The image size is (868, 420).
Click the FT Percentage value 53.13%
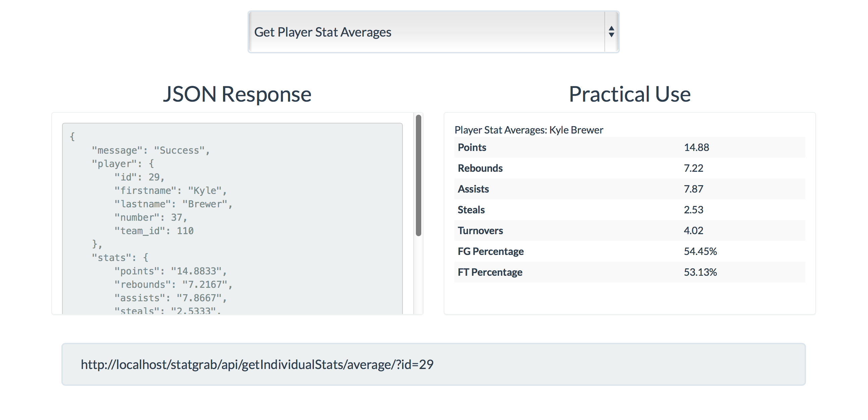[x=700, y=272]
